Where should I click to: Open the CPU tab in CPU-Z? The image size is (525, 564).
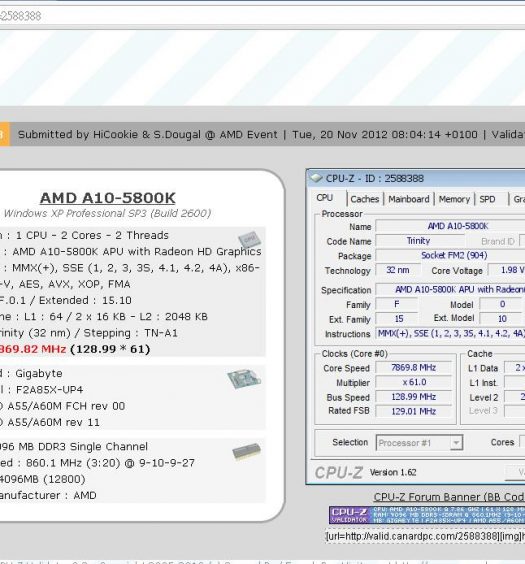(325, 198)
